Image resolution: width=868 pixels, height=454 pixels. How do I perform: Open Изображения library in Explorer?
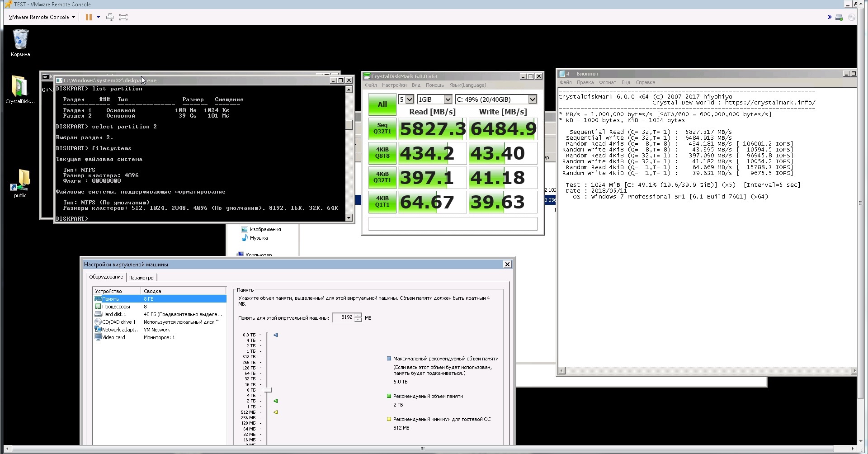click(261, 229)
